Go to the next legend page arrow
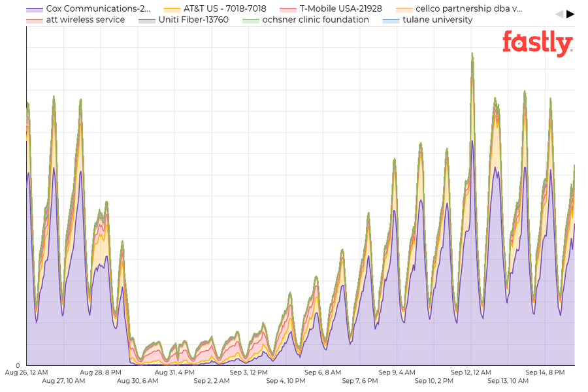The image size is (588, 392). (570, 14)
